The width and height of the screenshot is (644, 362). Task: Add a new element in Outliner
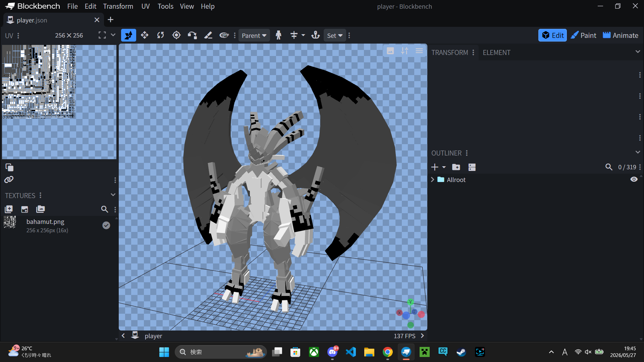[435, 167]
